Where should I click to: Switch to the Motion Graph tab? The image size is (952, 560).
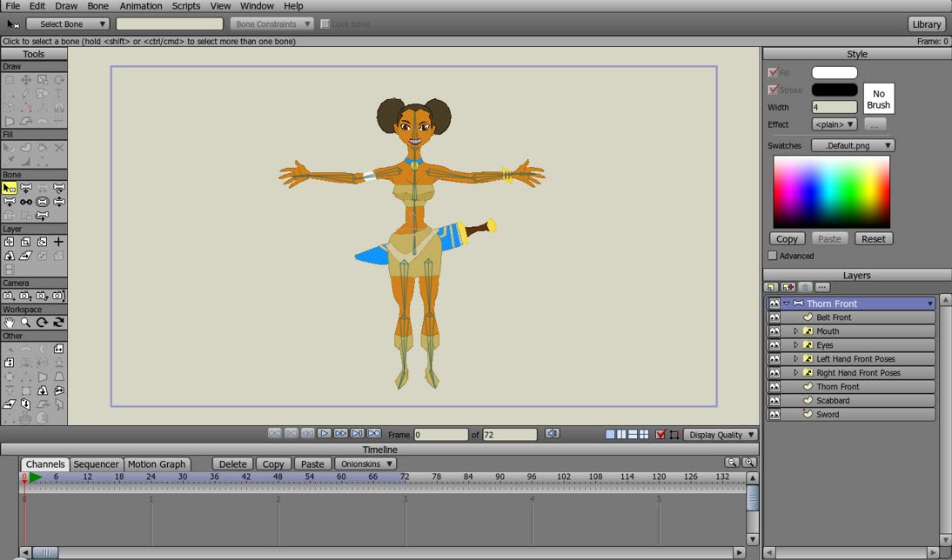point(157,464)
